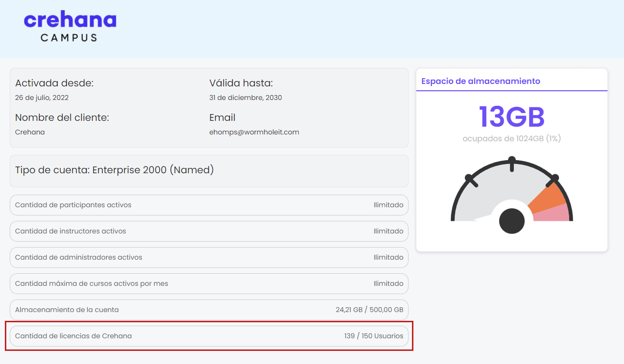Image resolution: width=624 pixels, height=364 pixels.
Task: Click 'Cantidad de participantes activos' row label
Action: click(73, 205)
